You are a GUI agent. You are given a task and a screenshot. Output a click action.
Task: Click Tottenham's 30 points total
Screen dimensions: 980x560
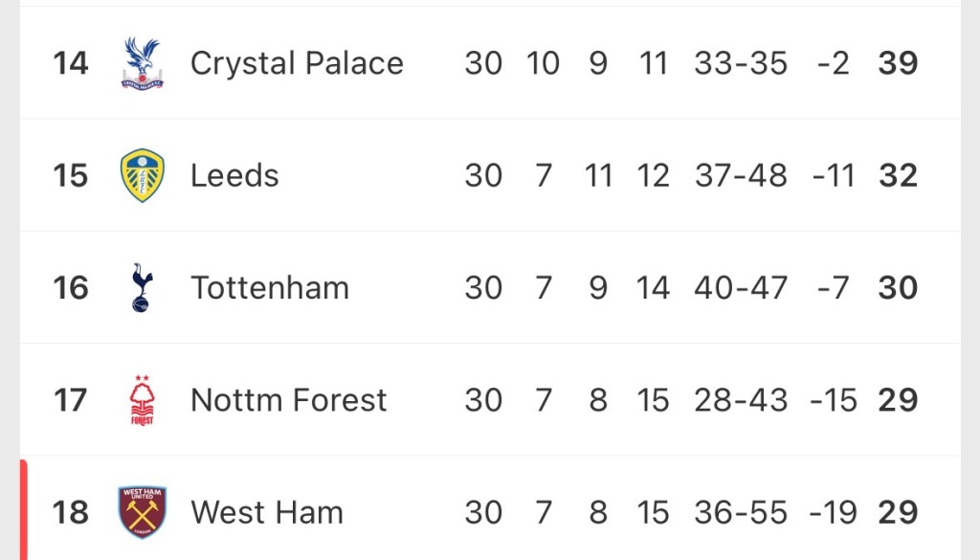(898, 287)
